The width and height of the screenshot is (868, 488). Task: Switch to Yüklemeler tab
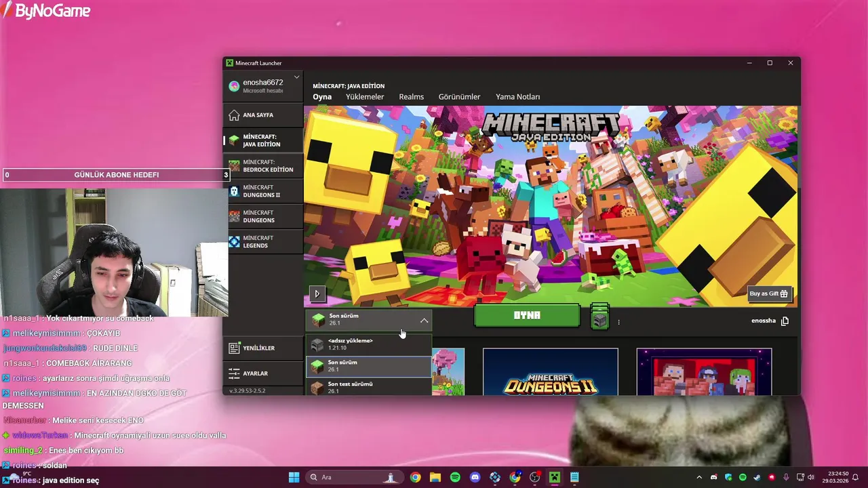(x=365, y=97)
